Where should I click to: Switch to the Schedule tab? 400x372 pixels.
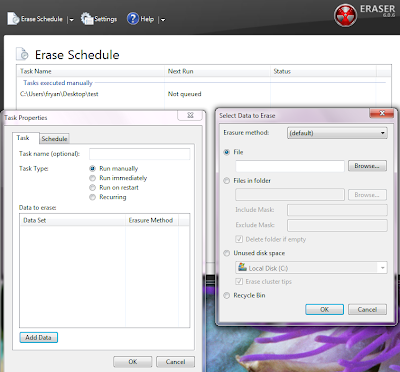pyautogui.click(x=54, y=139)
